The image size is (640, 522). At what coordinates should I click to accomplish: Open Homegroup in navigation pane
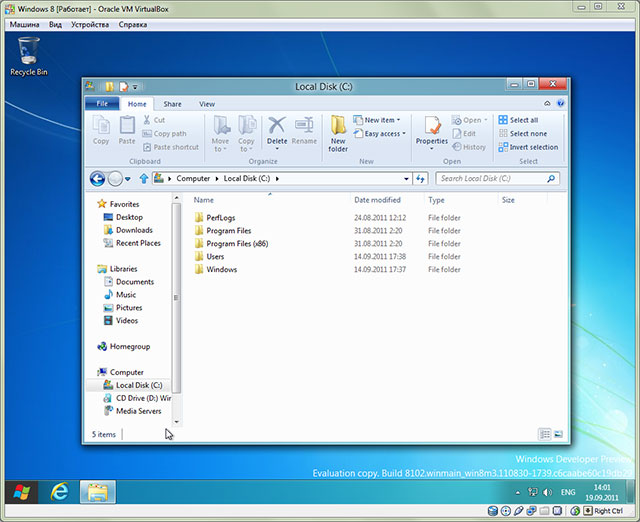[x=124, y=347]
